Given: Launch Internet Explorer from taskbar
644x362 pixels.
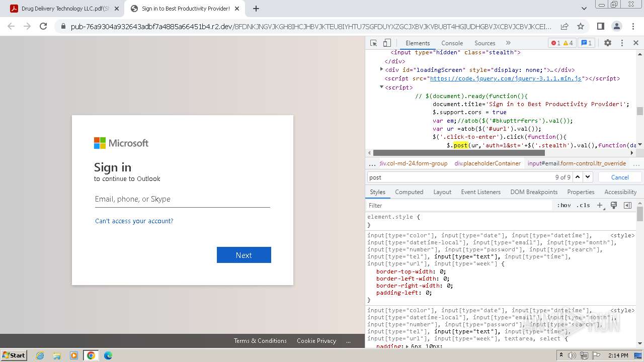Looking at the screenshot, I should (x=40, y=355).
